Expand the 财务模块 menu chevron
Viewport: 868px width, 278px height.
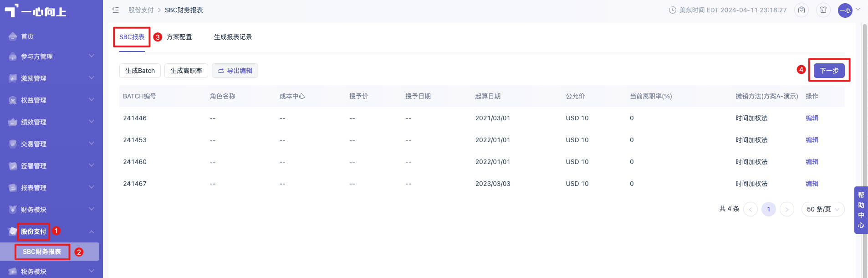click(92, 209)
